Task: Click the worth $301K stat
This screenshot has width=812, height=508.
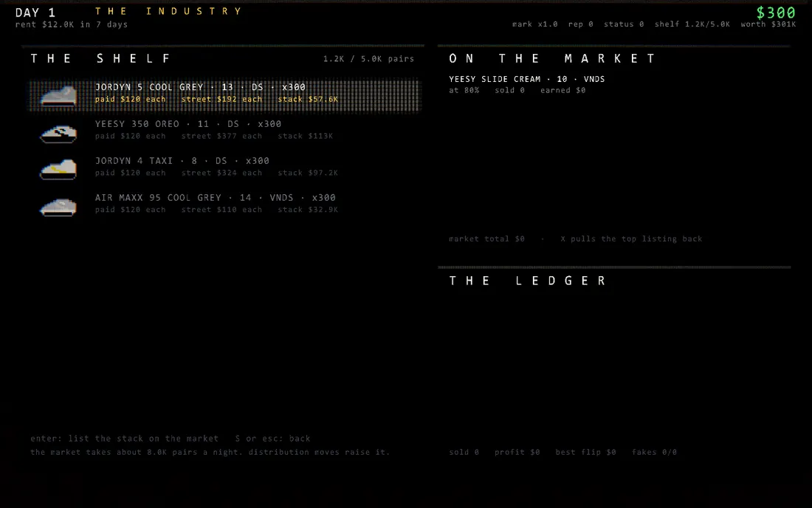Action: [x=768, y=24]
